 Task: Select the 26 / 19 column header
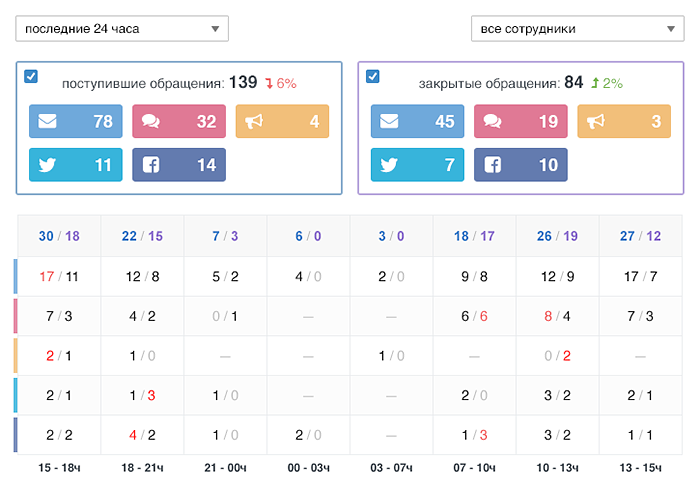coord(557,236)
